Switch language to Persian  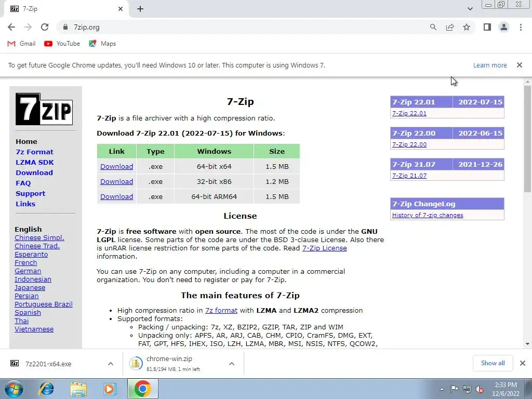(26, 296)
